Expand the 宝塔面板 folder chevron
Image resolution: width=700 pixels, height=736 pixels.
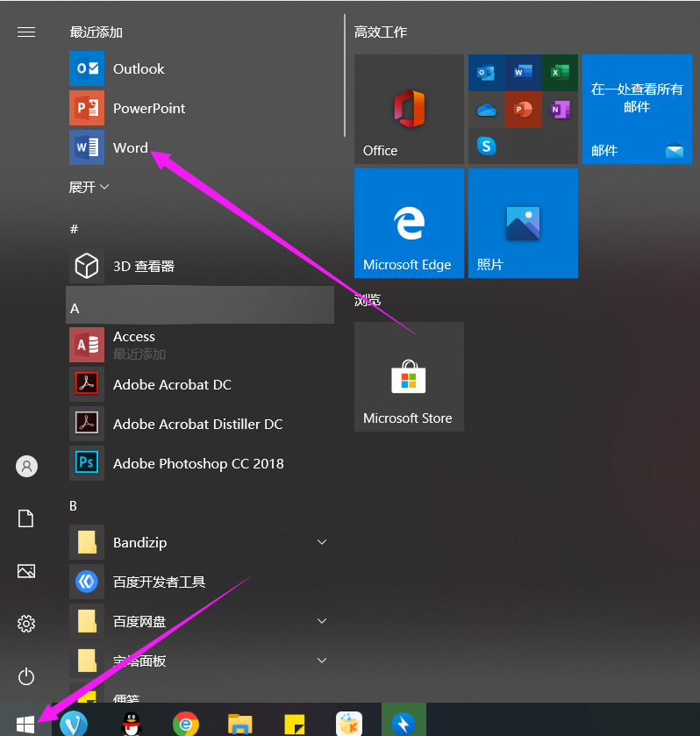point(322,661)
